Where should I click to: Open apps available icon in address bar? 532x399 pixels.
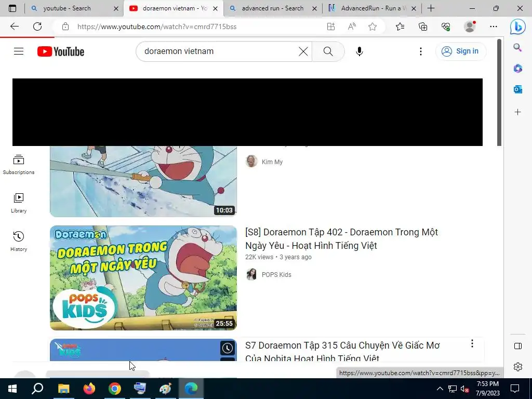pos(331,26)
